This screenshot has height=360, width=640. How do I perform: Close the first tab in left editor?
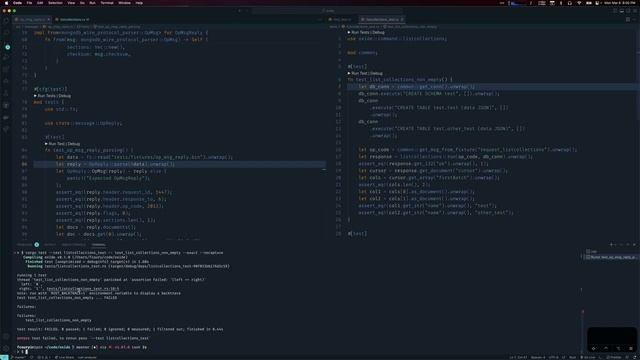[48, 19]
